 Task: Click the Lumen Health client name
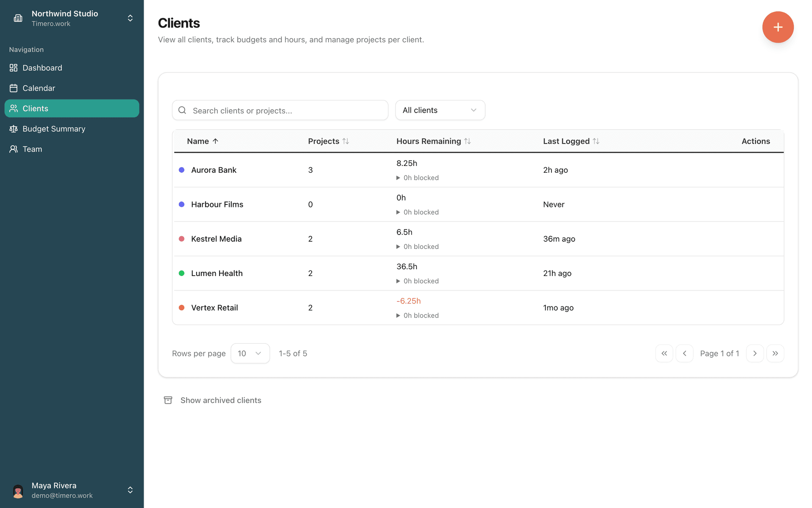217,273
